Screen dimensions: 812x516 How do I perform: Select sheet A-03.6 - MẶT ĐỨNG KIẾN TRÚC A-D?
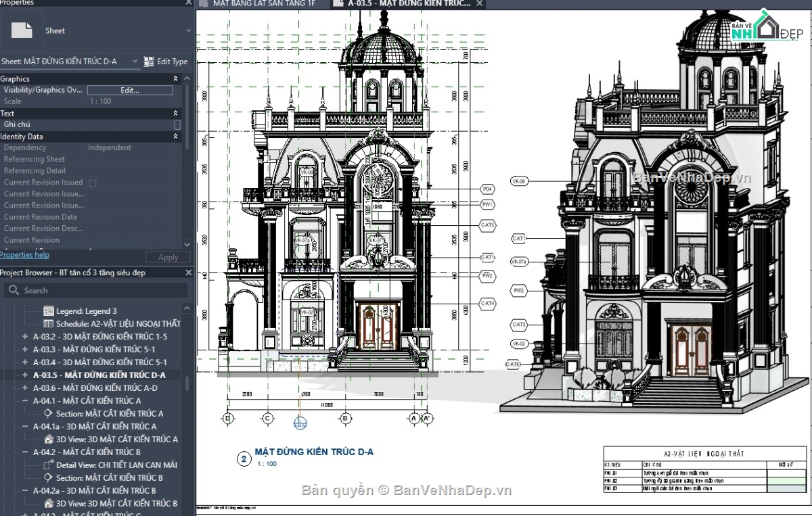pyautogui.click(x=95, y=388)
